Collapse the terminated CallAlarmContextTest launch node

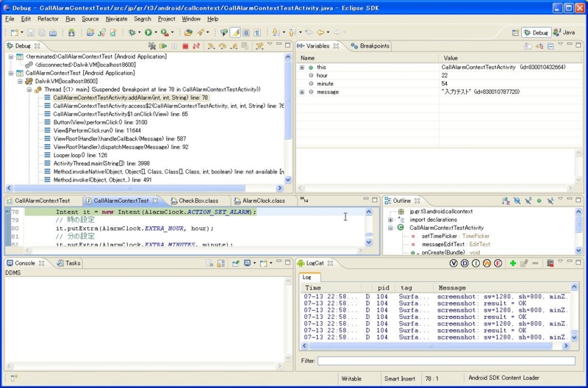(x=11, y=57)
